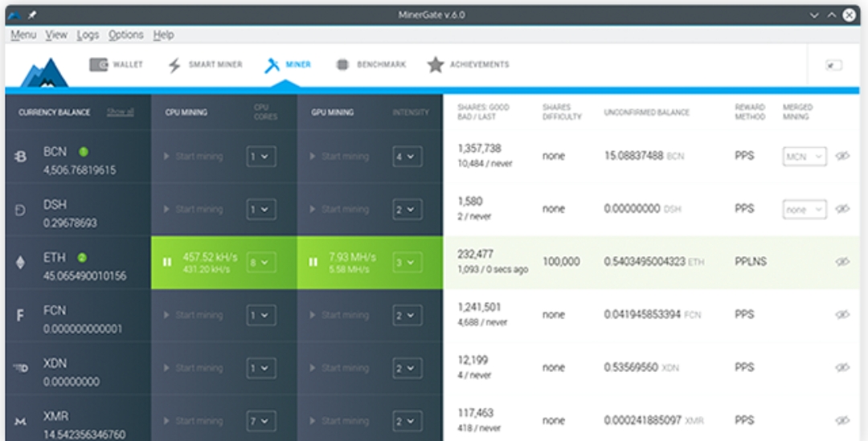Hide the FCN currency row
The width and height of the screenshot is (868, 441).
tap(842, 315)
